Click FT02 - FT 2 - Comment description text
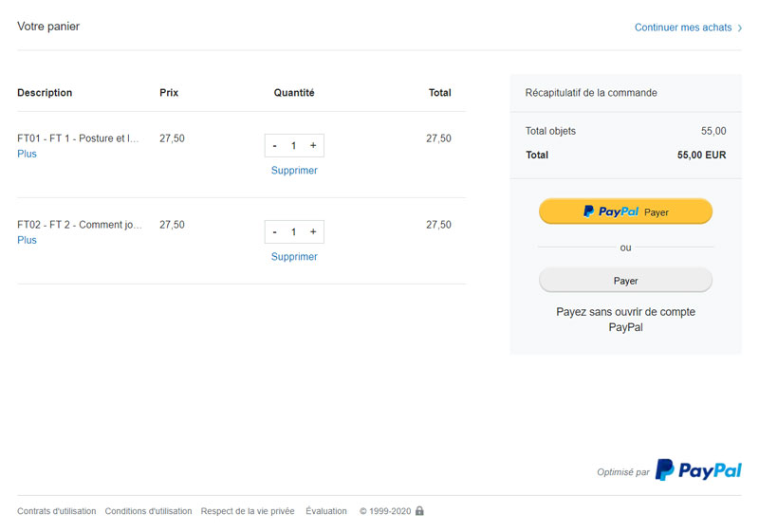 80,225
